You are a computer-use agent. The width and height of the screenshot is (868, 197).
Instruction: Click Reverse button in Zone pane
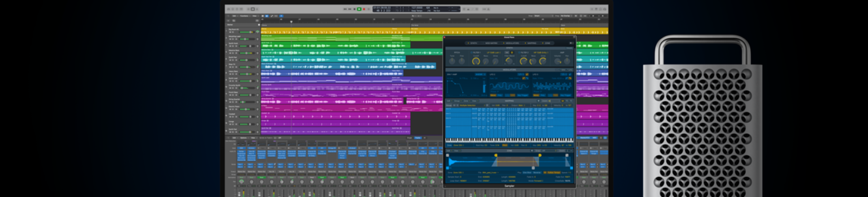(537, 172)
